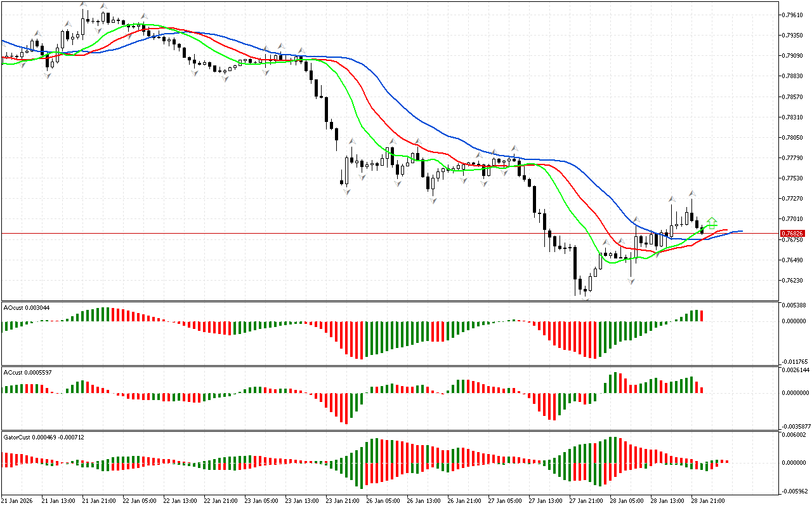Click the up fractal above the 27 Jan 05:00 candles
This screenshot has width=812, height=508.
click(x=515, y=149)
